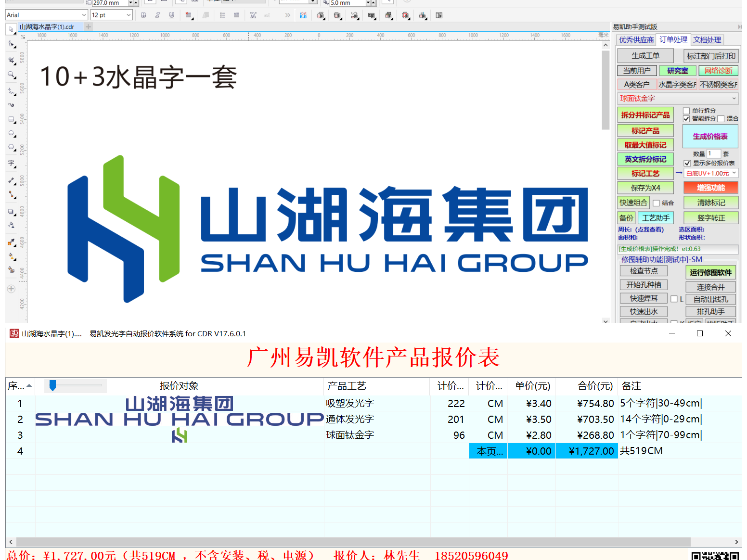Open the 5.0 mm nudge dropdown arrow
Viewport: 747px width, 560px height.
(368, 3)
